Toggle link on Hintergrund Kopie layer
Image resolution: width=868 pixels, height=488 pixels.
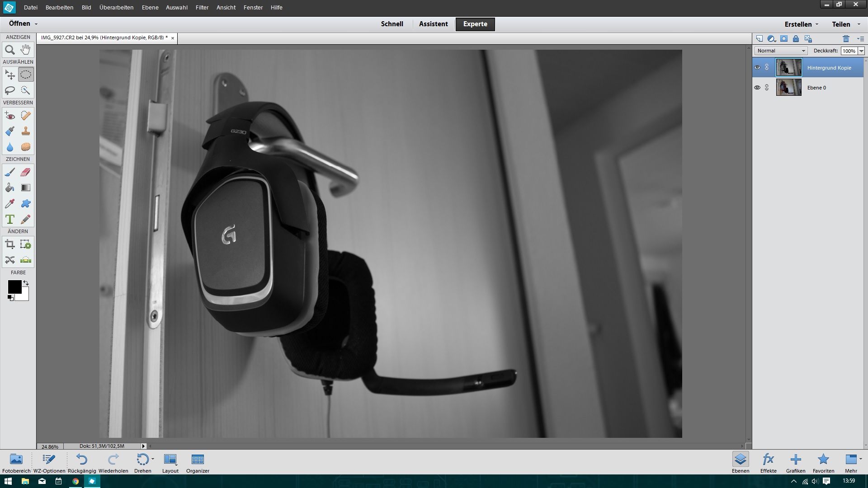click(x=767, y=67)
